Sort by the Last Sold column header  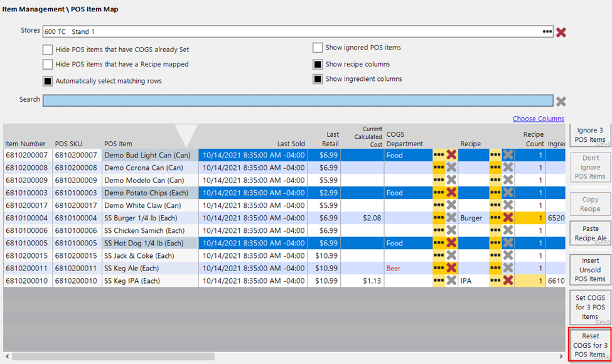(291, 144)
